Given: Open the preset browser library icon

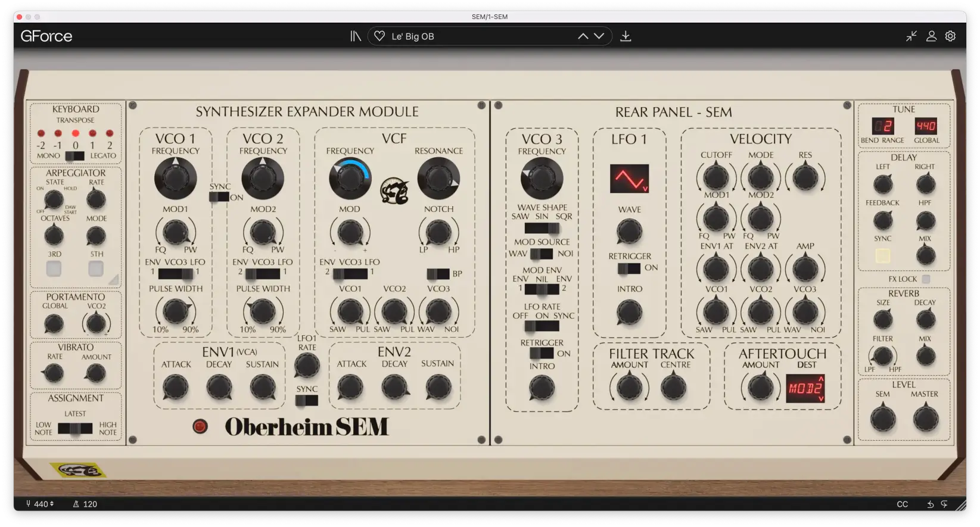Looking at the screenshot, I should 356,36.
